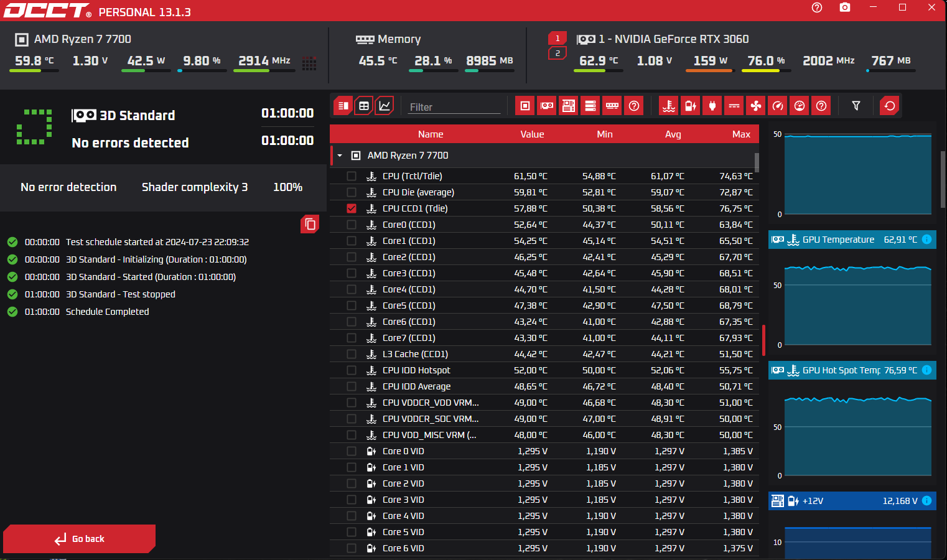This screenshot has width=947, height=560.
Task: Toggle the battery voltage sensor filter icon
Action: pyautogui.click(x=691, y=106)
